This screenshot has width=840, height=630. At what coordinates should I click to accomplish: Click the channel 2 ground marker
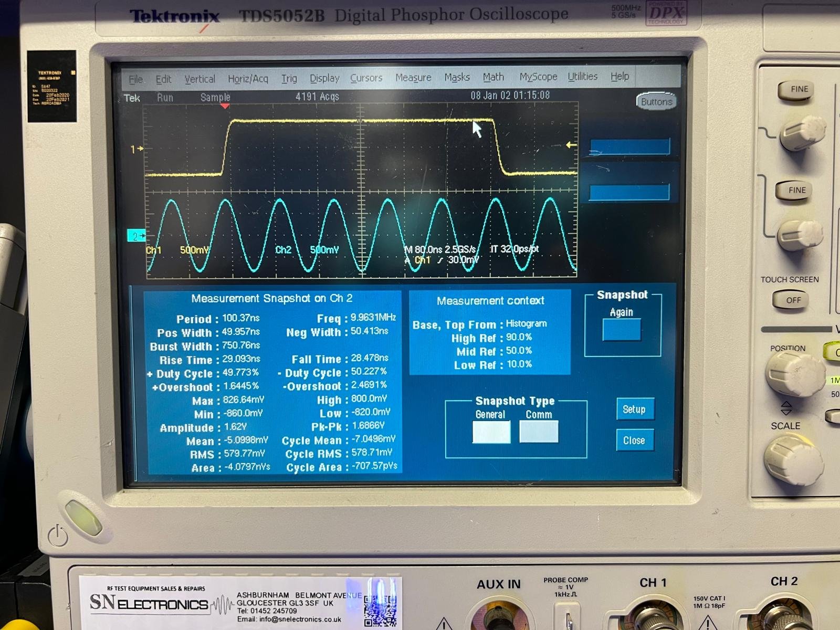click(x=136, y=236)
